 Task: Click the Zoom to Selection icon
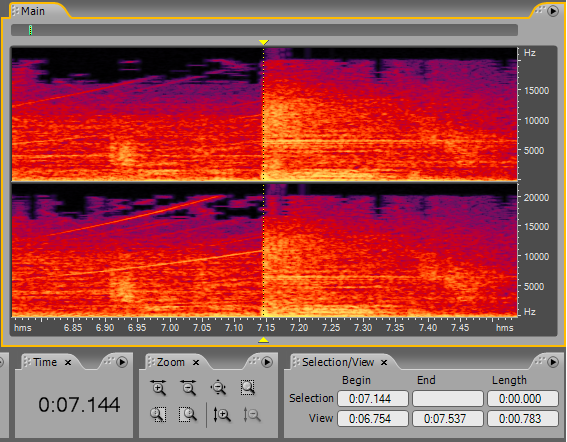coord(248,387)
